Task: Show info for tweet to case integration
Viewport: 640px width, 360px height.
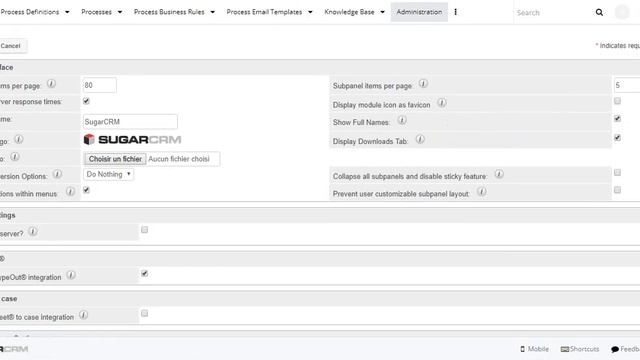Action: [84, 315]
